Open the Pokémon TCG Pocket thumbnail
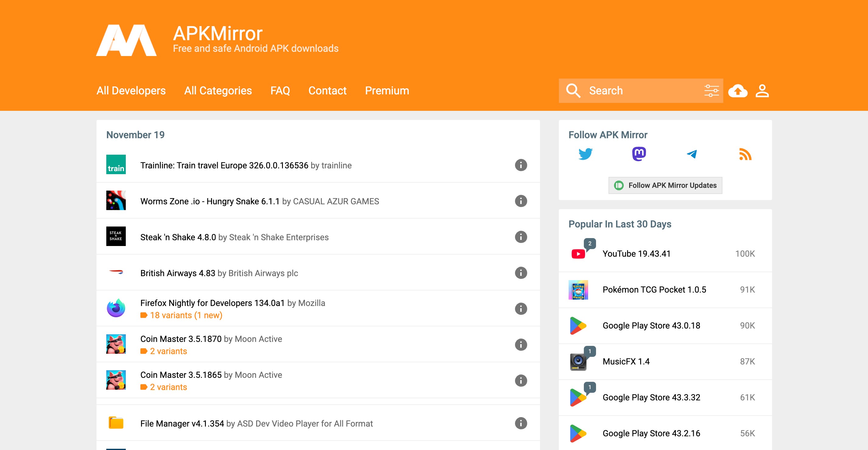The width and height of the screenshot is (868, 450). [578, 290]
